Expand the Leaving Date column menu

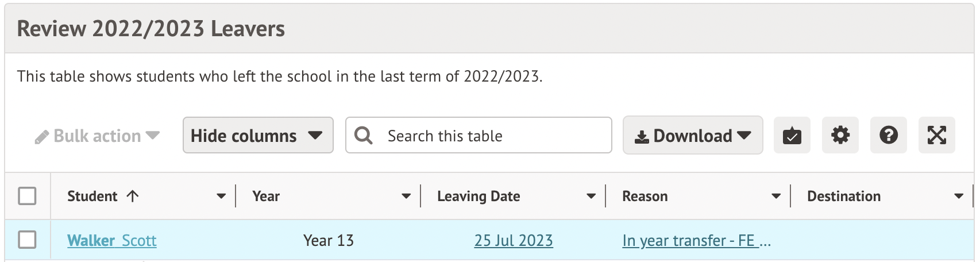click(591, 196)
